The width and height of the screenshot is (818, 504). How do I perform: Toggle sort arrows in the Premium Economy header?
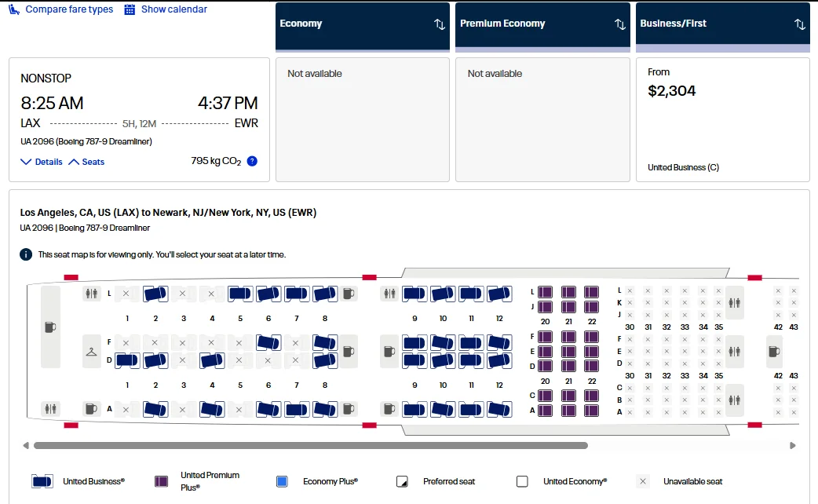[620, 24]
